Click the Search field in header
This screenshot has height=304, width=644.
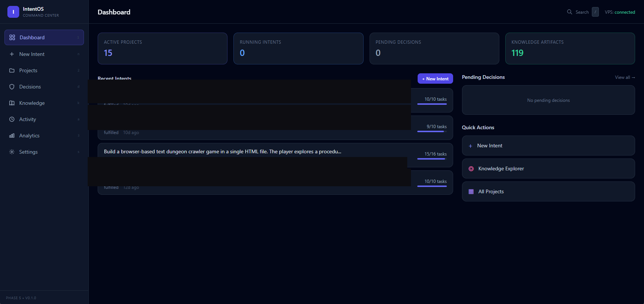[x=582, y=12]
